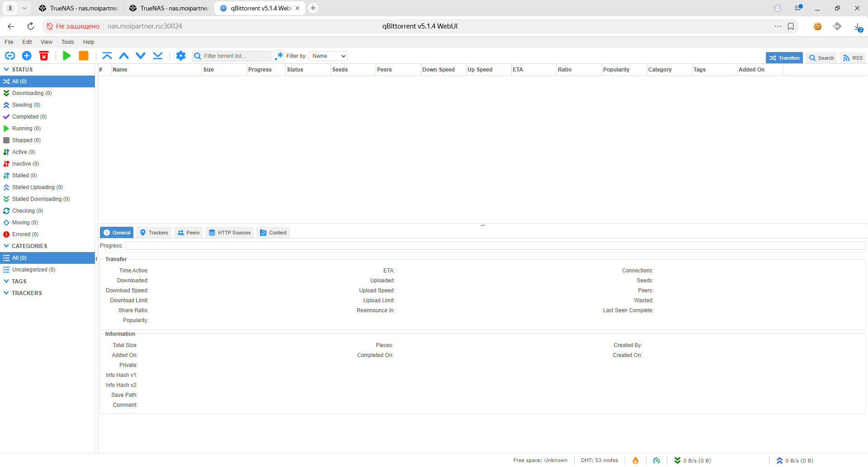Toggle alternative speed limits in status bar
This screenshot has height=467, width=868.
click(656, 460)
